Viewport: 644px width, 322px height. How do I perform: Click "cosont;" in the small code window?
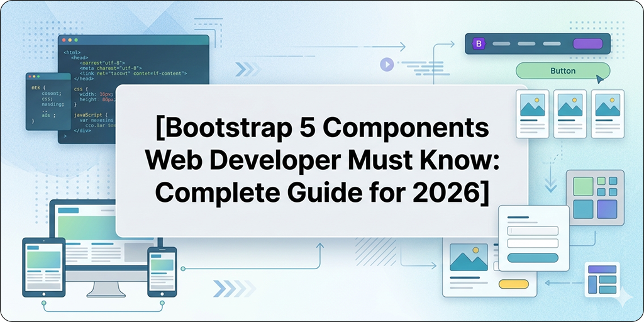pyautogui.click(x=52, y=93)
